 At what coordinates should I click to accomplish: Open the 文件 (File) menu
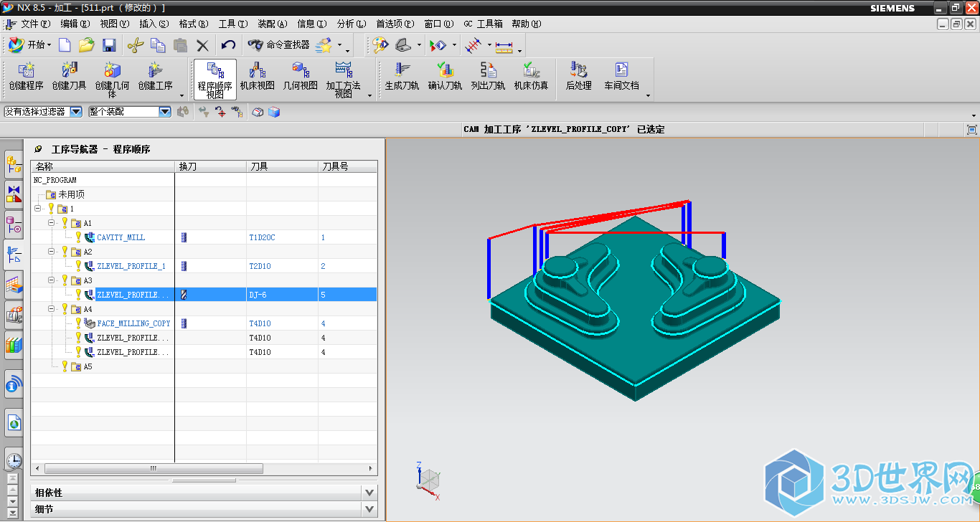tap(34, 24)
